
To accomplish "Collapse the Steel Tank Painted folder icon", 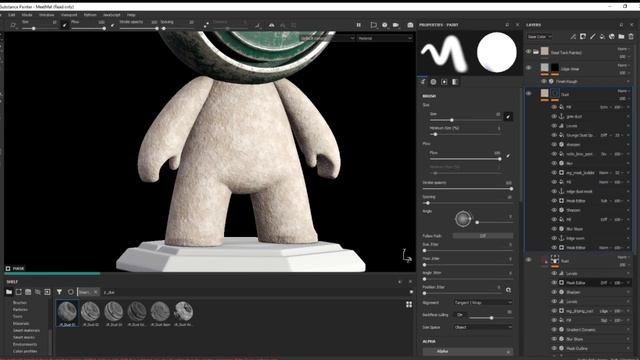I will pos(536,52).
